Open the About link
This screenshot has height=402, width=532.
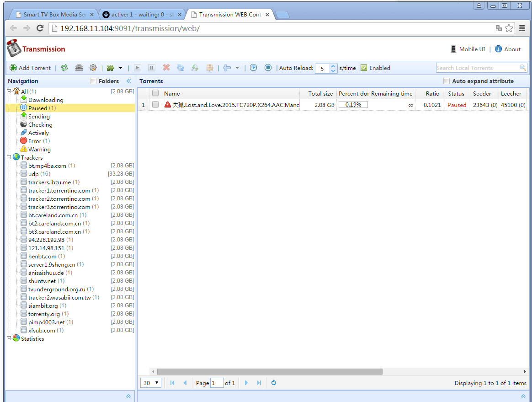pos(508,49)
